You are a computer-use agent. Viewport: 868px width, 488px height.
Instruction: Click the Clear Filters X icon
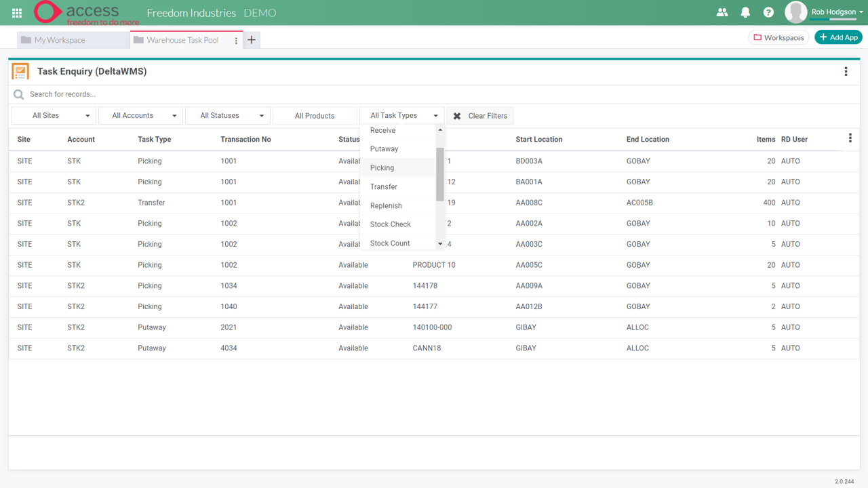pos(456,115)
